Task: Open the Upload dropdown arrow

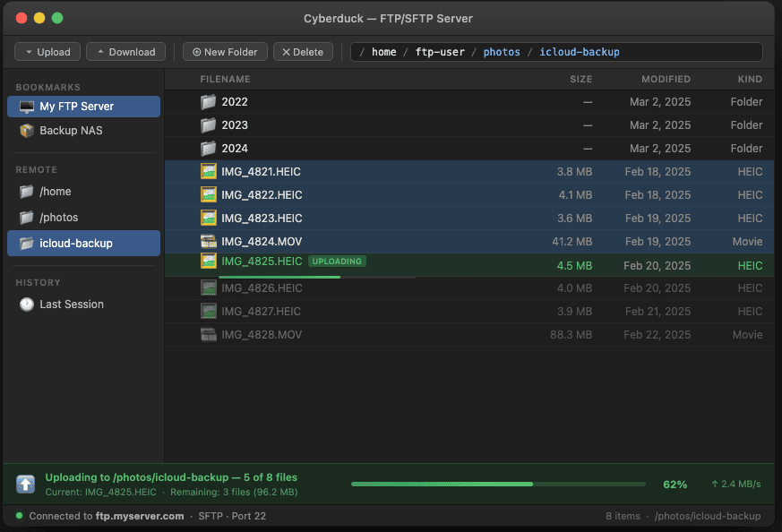Action: pos(29,51)
